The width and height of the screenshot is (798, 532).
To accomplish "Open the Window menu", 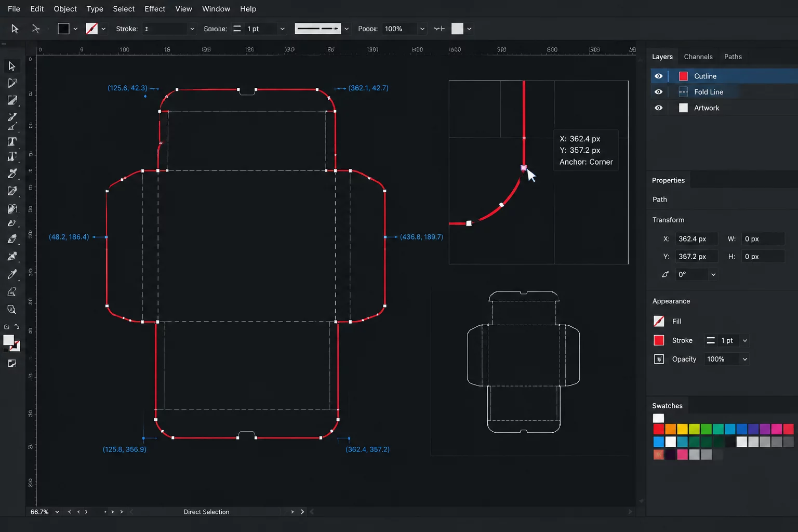I will pos(216,9).
